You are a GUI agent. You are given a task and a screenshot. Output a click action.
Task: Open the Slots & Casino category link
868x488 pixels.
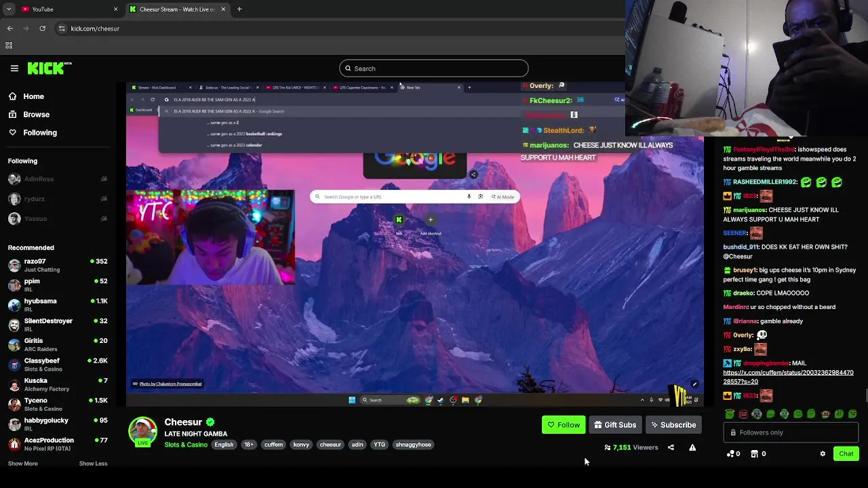pyautogui.click(x=186, y=445)
